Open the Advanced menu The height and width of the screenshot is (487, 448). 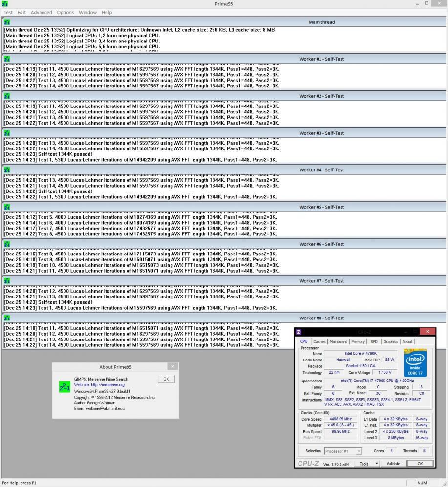click(x=42, y=12)
